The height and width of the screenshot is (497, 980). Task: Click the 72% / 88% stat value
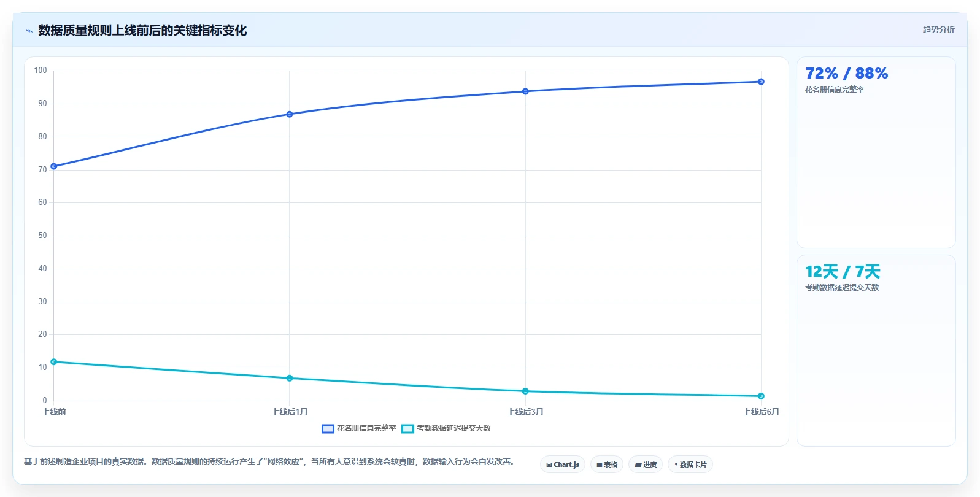[846, 74]
